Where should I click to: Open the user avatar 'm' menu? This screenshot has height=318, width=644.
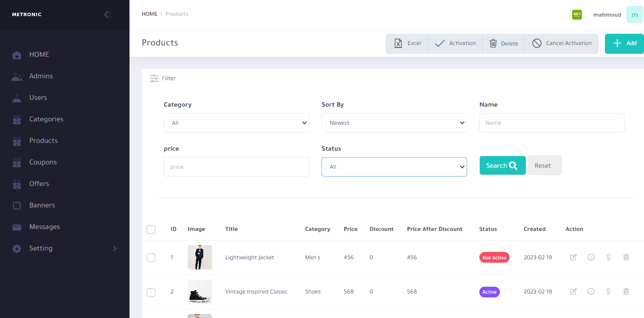tap(635, 15)
